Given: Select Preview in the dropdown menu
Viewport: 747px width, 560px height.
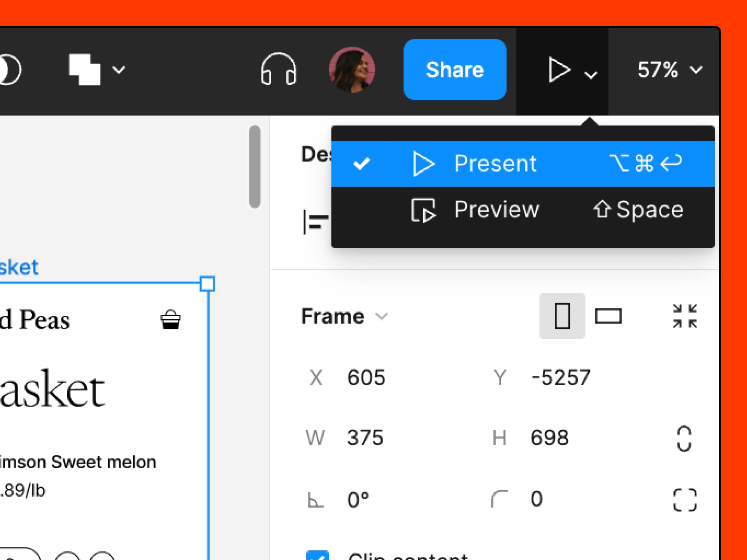Looking at the screenshot, I should pyautogui.click(x=523, y=210).
